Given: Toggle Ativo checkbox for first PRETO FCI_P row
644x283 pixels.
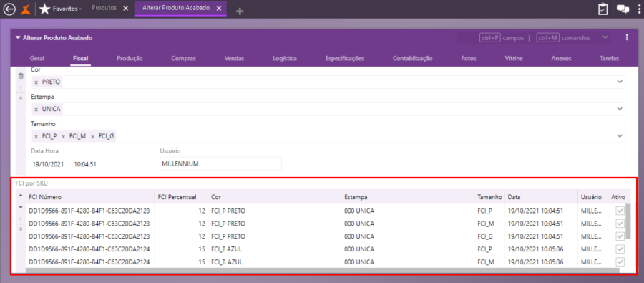Looking at the screenshot, I should coord(620,211).
